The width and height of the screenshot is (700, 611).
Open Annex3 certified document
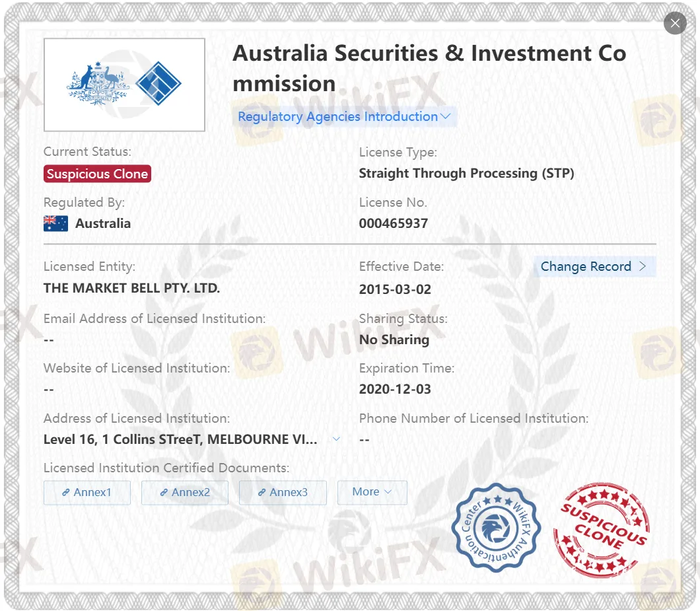pos(283,492)
